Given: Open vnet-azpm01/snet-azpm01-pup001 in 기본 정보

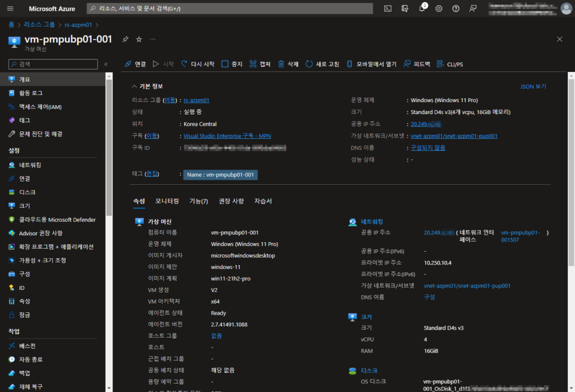Looking at the screenshot, I should (454, 136).
